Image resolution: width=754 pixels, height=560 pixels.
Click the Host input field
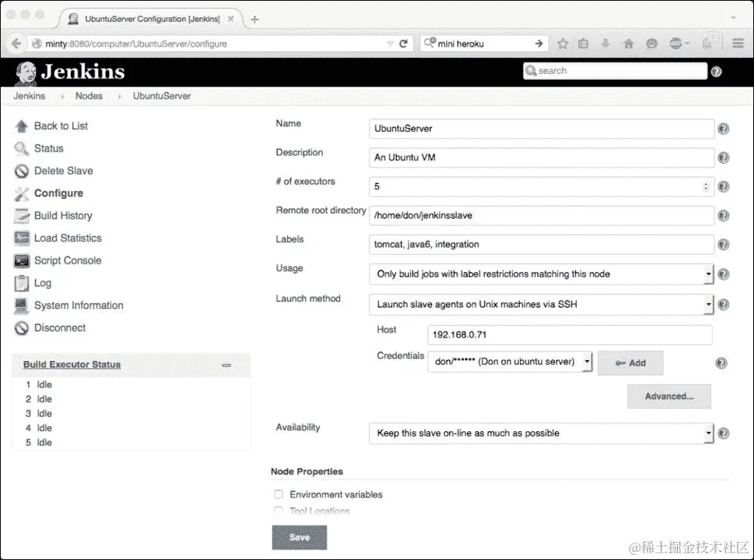tap(569, 335)
